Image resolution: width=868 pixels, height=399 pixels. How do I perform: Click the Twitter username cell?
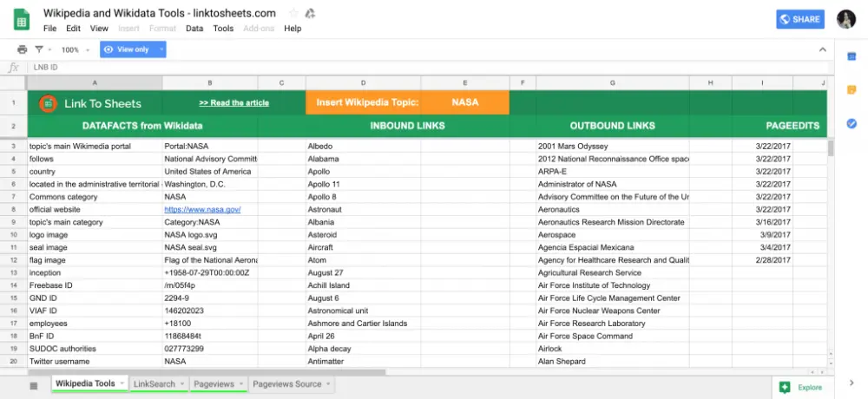(x=95, y=362)
